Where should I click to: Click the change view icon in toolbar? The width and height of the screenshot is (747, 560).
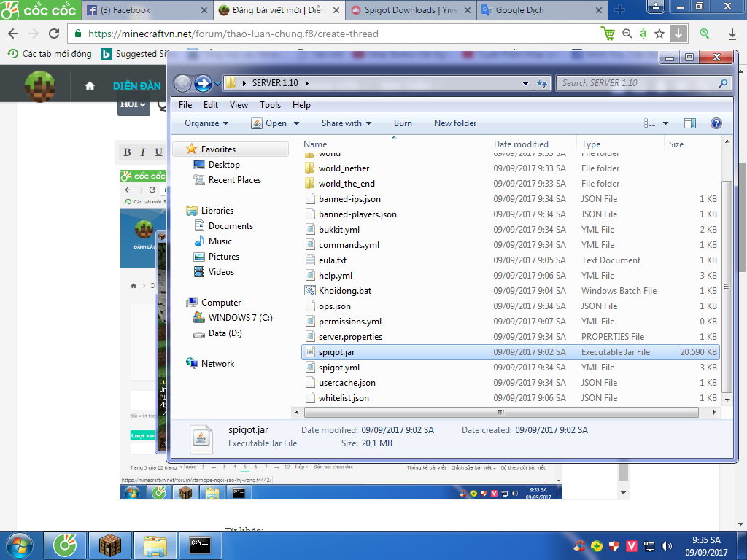click(x=650, y=123)
